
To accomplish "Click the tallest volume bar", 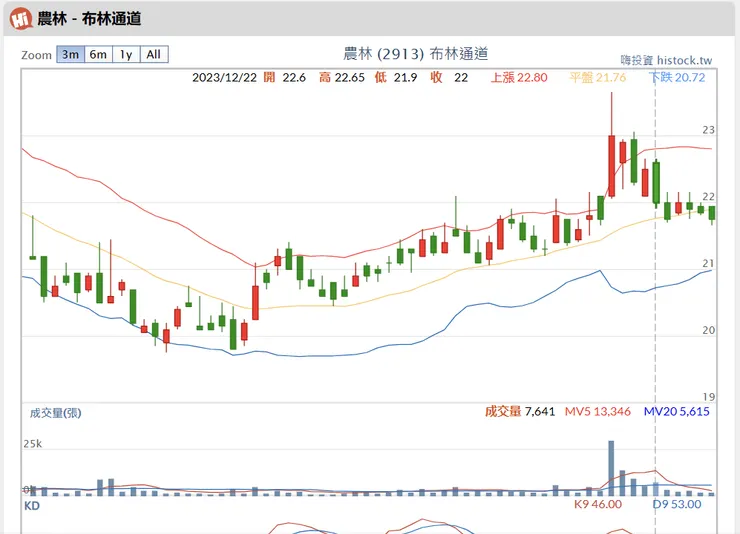I will [x=611, y=468].
